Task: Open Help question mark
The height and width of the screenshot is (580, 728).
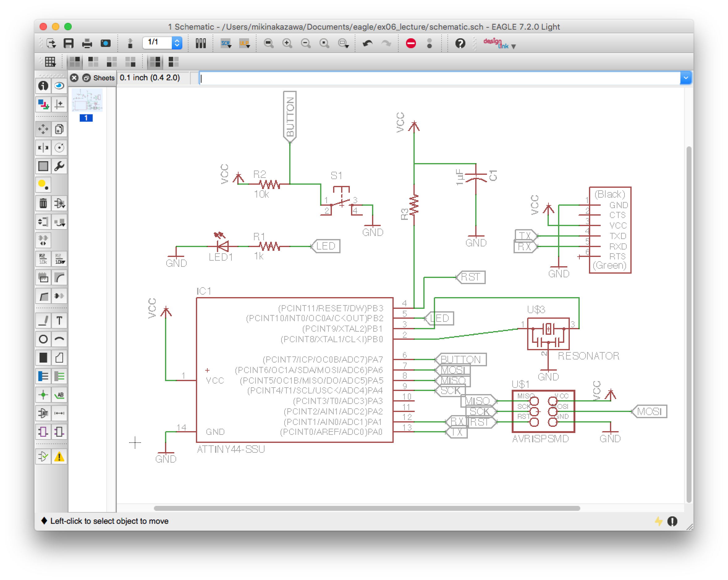Action: [460, 43]
